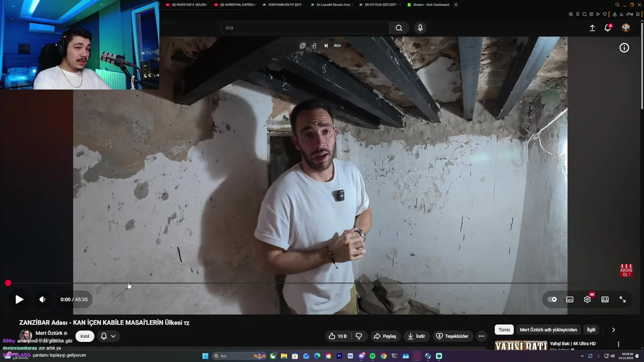Click the RGX overlay button
Screen dimensions: 644x362
click(x=337, y=45)
